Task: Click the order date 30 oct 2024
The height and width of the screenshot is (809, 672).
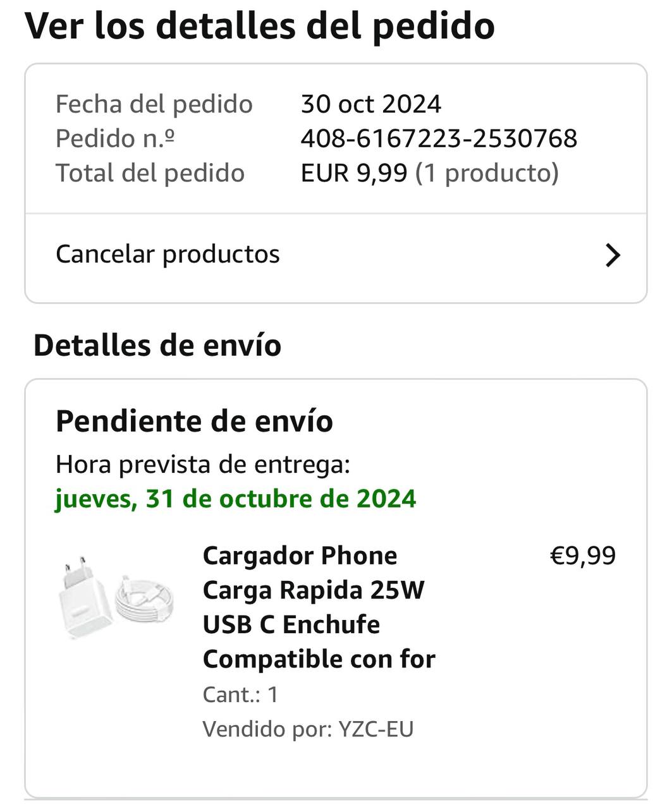Action: 370,104
